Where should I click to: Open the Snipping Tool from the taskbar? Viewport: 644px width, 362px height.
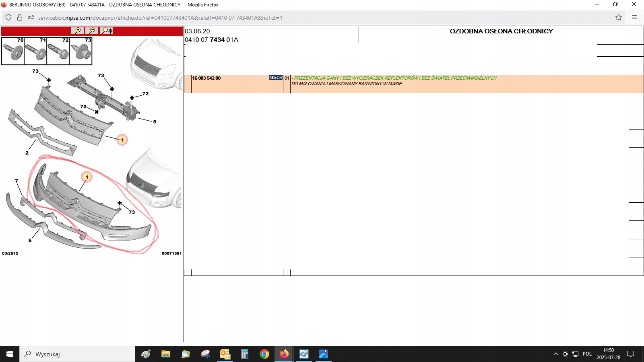[205, 354]
